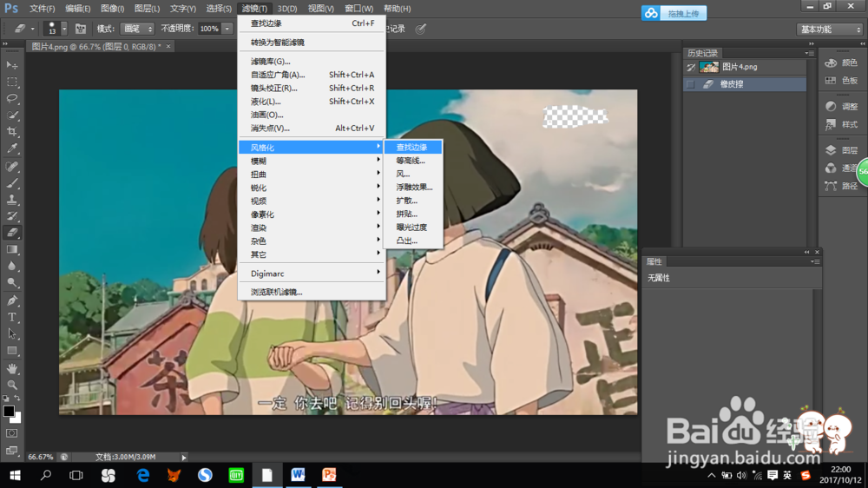
Task: Choose 液化(L)... filter
Action: [311, 102]
